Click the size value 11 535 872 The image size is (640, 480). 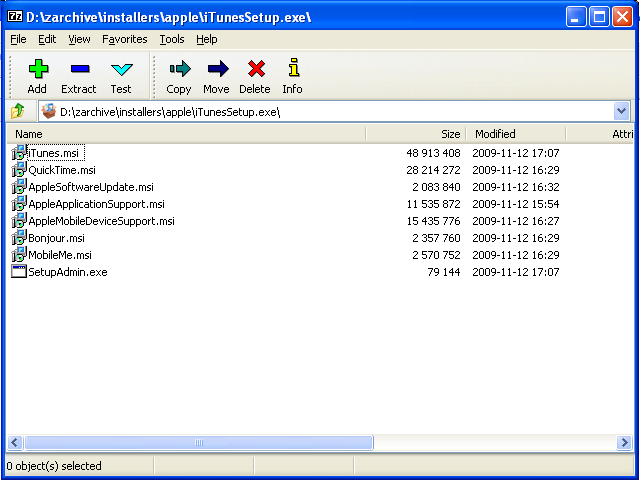(x=433, y=204)
